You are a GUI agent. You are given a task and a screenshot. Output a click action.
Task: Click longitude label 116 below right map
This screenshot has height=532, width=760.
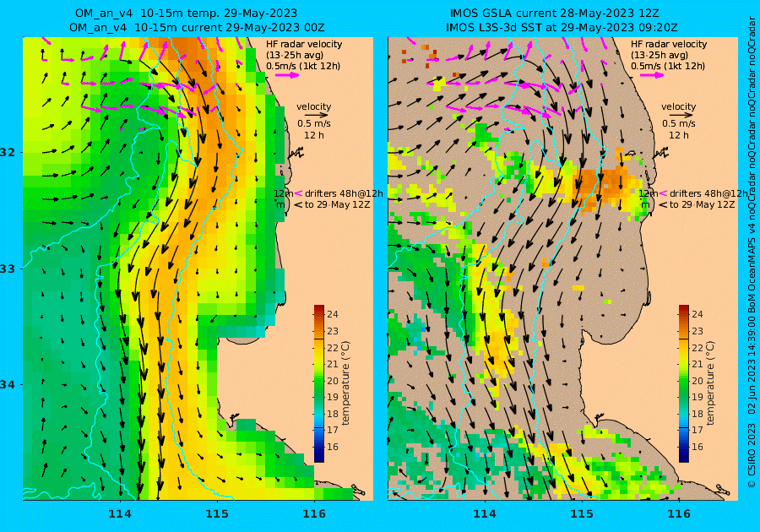click(679, 514)
